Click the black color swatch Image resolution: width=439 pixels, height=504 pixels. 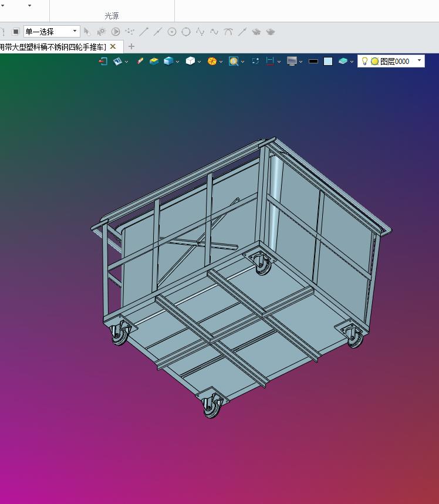(313, 61)
